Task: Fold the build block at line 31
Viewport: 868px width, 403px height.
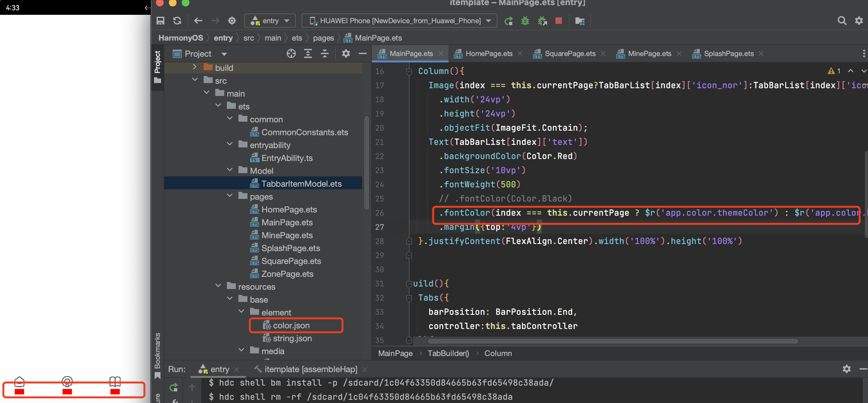Action: [x=409, y=284]
